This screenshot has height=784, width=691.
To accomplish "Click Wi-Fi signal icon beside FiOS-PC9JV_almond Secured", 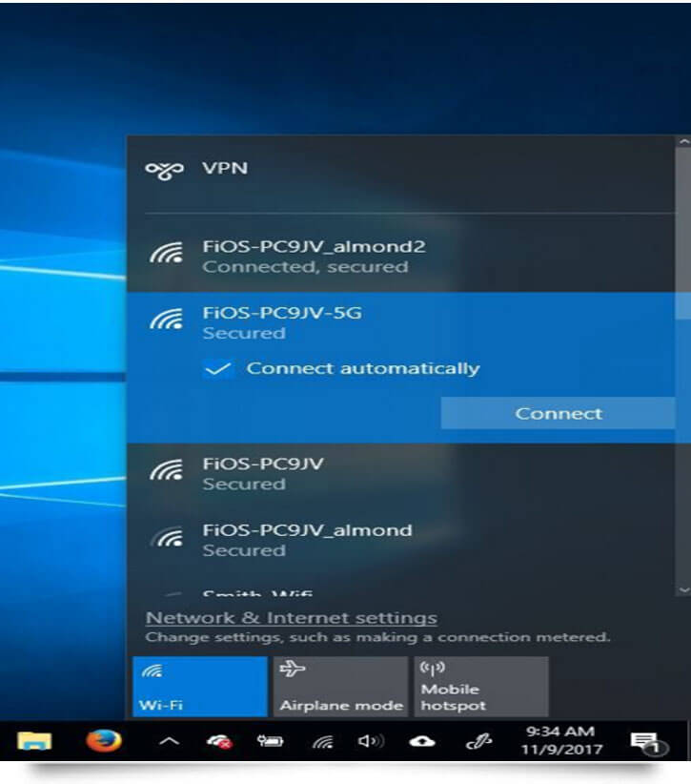I will point(167,537).
